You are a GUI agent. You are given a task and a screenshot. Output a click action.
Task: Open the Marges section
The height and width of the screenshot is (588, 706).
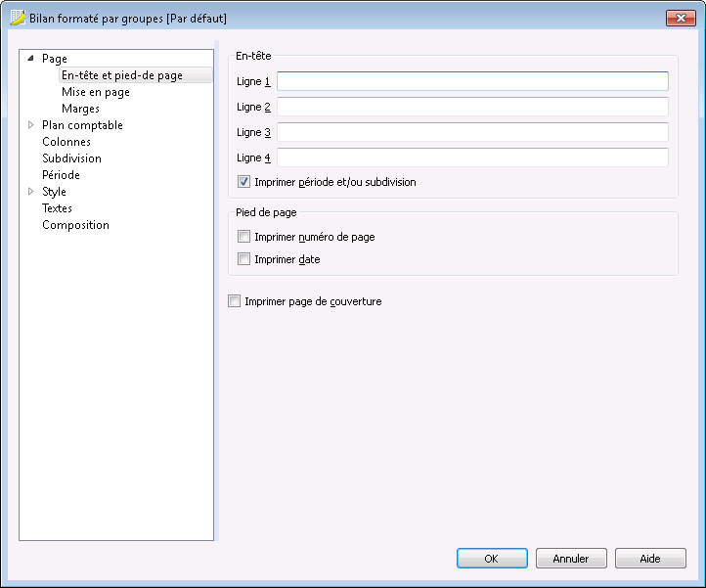(80, 109)
